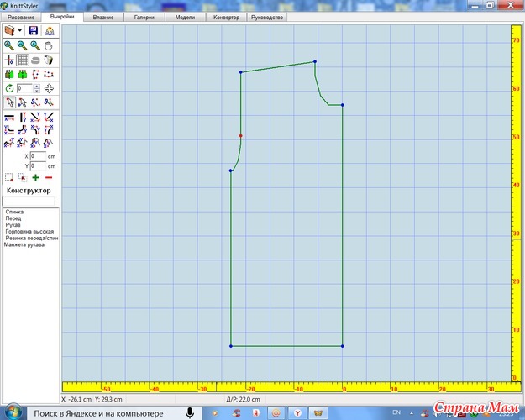Open the Руководство tab
The width and height of the screenshot is (525, 420).
pos(268,17)
